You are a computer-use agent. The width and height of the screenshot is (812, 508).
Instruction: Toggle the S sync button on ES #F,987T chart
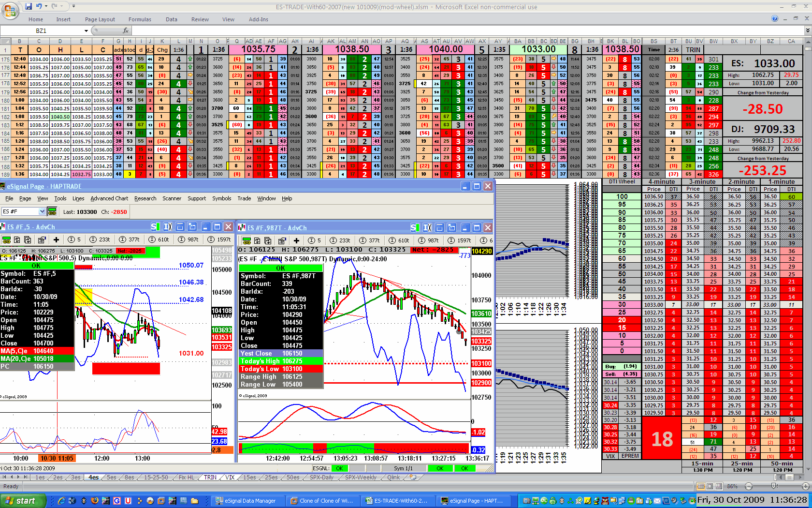click(414, 228)
